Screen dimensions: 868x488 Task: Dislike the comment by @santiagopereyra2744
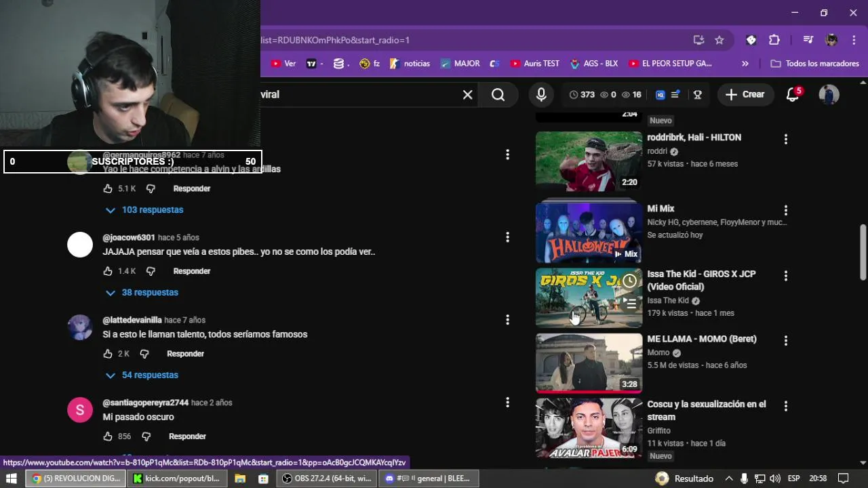146,436
